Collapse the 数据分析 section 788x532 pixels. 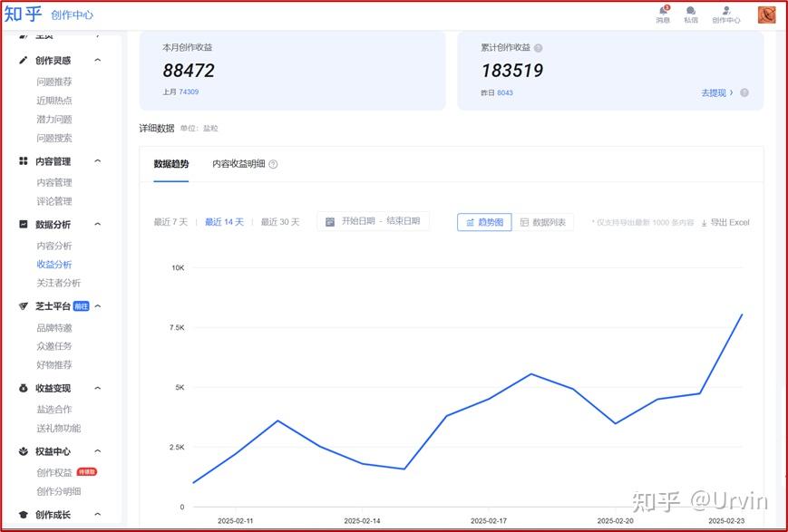98,224
